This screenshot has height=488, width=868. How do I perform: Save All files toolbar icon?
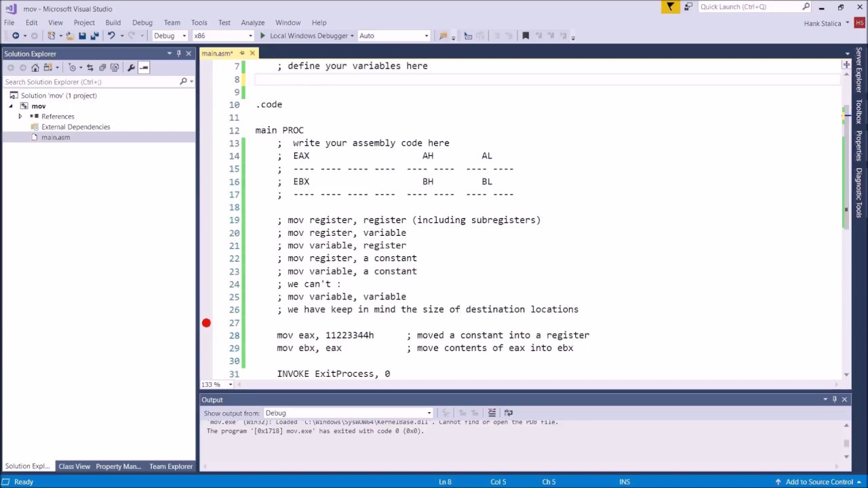coord(94,36)
